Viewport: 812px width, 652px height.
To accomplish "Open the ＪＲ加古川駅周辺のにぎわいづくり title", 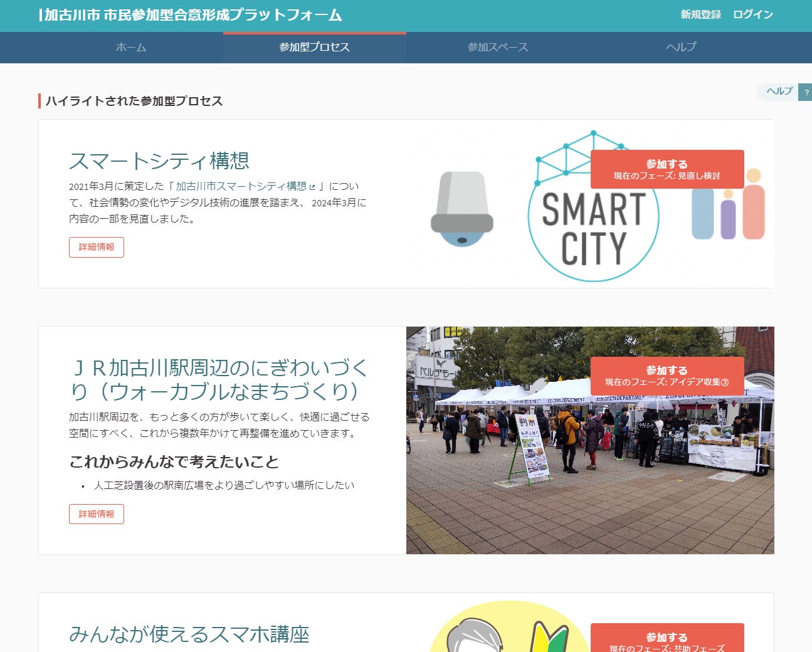I will [x=219, y=379].
